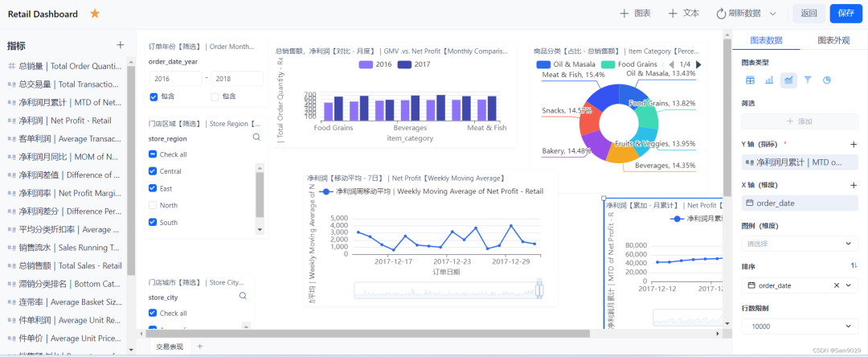The image size is (868, 357).
Task: Expand the 刷新数据 dropdown arrow
Action: point(773,14)
